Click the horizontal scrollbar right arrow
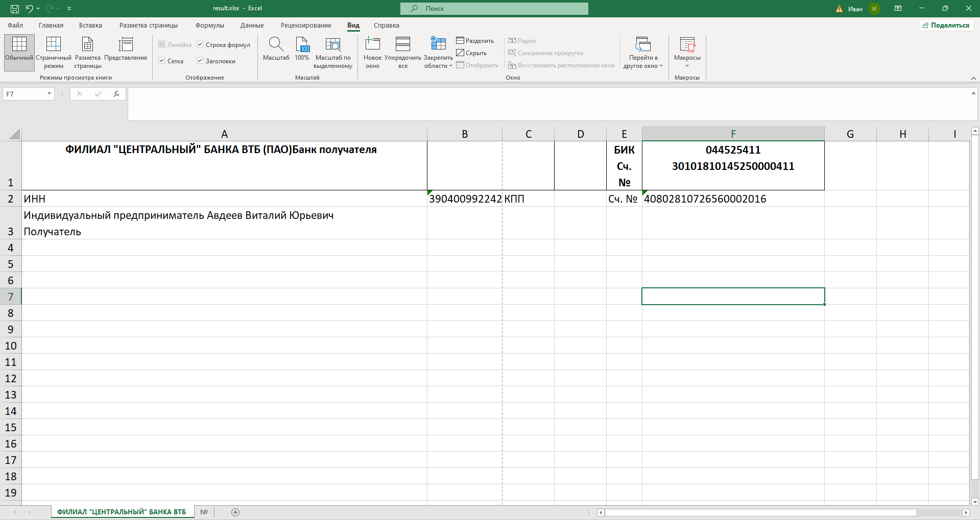 (966, 512)
